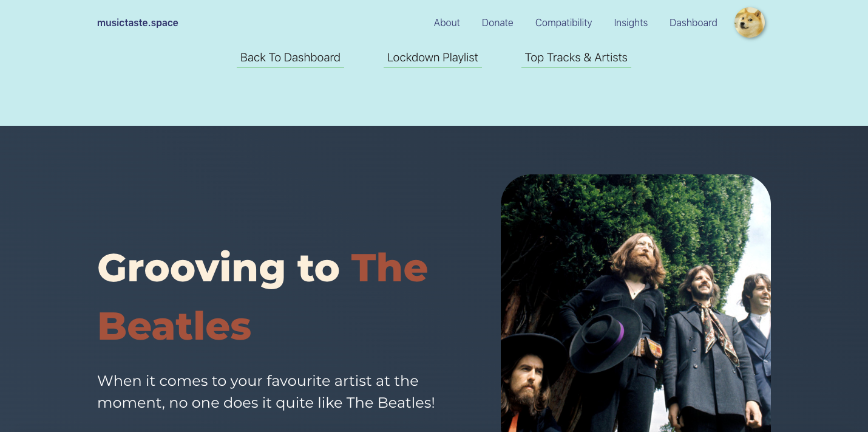Open the Top Tracks & Artists tab
This screenshot has height=432, width=868.
tap(576, 58)
